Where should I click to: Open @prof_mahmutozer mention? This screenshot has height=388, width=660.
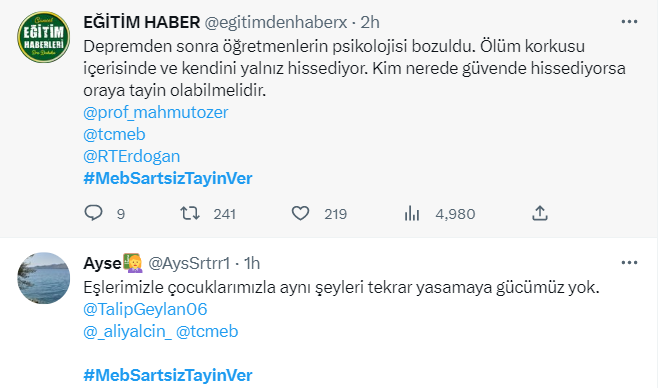pyautogui.click(x=156, y=112)
